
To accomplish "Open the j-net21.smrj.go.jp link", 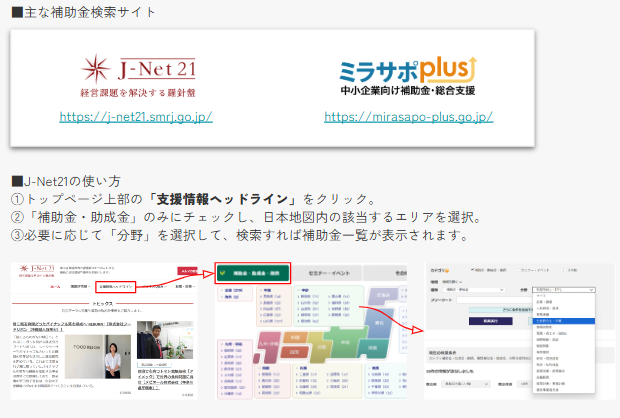I will tap(136, 116).
